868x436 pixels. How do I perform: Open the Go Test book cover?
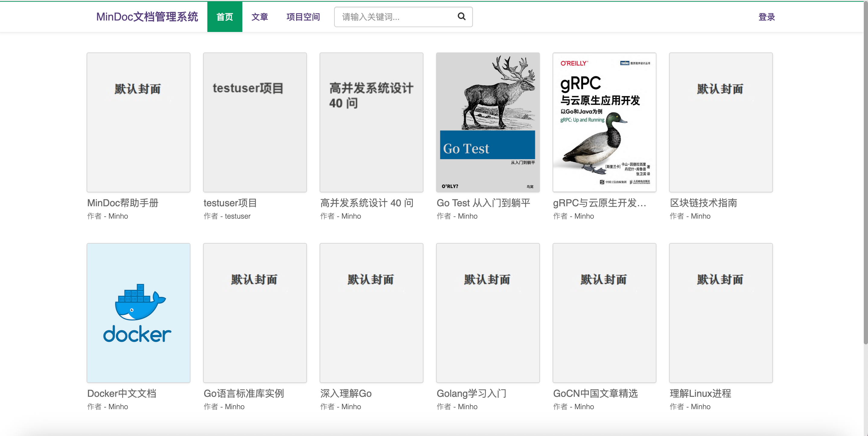tap(488, 122)
